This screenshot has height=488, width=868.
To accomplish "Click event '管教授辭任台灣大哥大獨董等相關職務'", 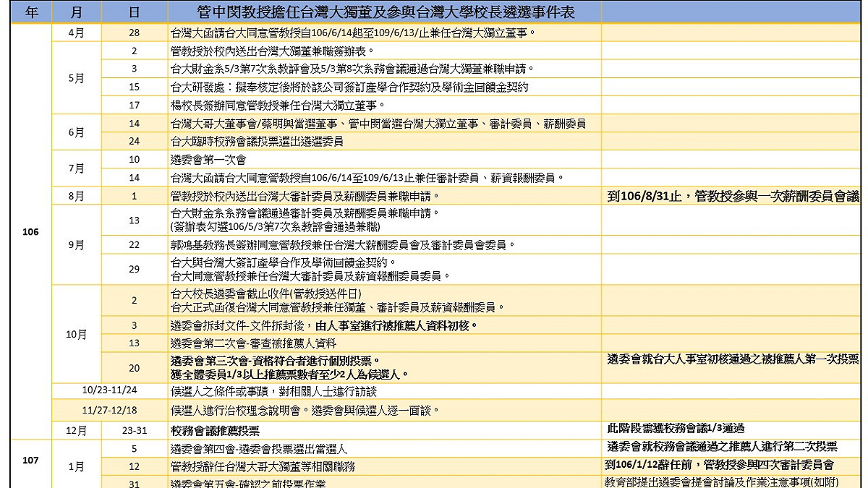I will click(x=263, y=467).
